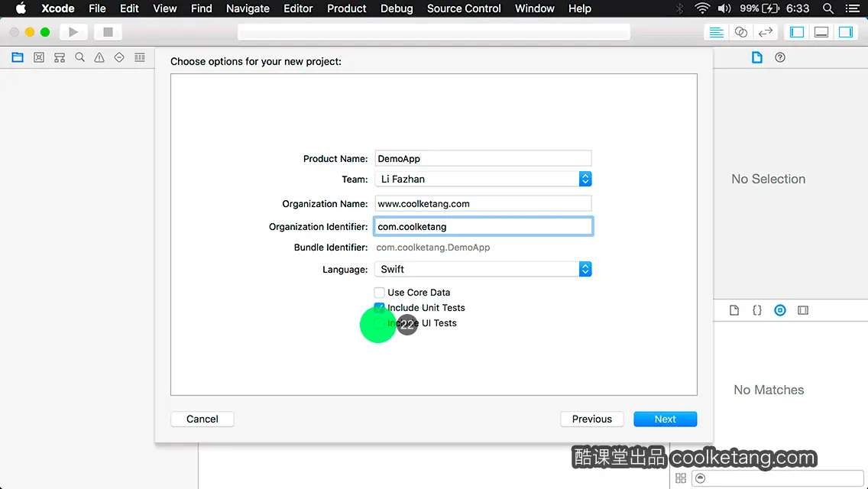This screenshot has height=489, width=868.
Task: Click the Organization Identifier field
Action: click(483, 226)
